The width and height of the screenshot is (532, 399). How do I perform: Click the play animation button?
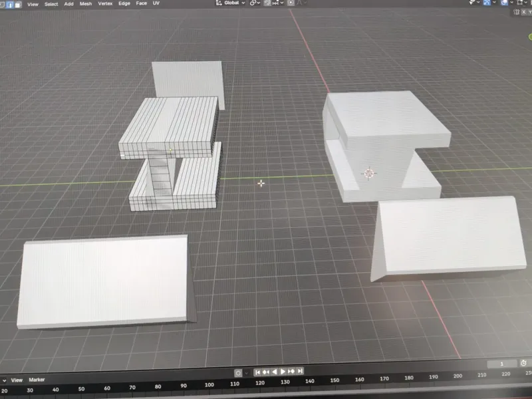coord(283,372)
